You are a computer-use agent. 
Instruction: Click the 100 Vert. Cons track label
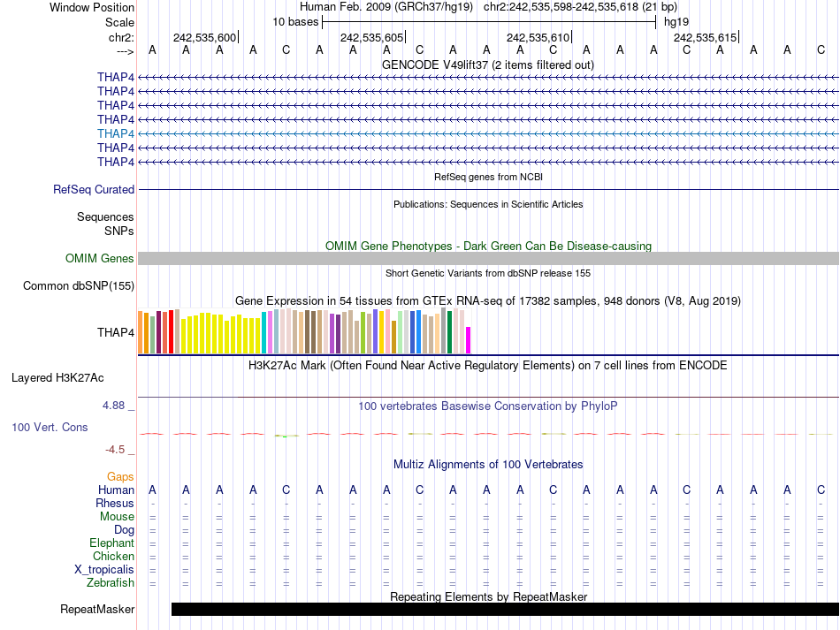pyautogui.click(x=50, y=427)
